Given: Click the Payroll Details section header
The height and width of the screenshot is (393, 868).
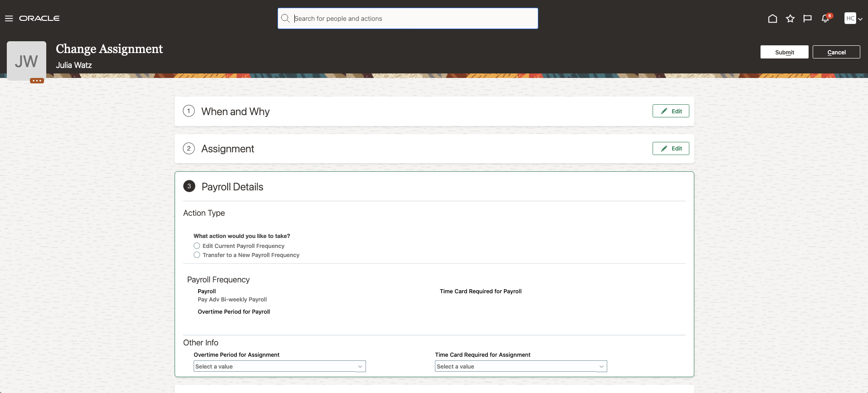Looking at the screenshot, I should [232, 187].
